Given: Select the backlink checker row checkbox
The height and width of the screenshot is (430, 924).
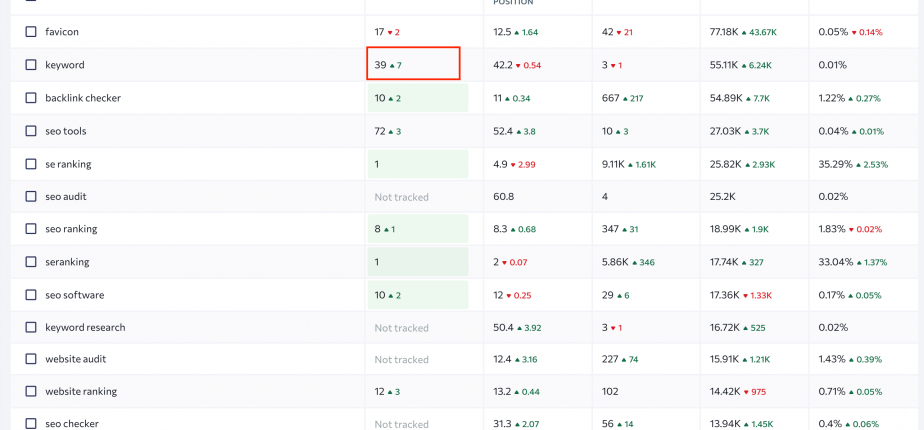Looking at the screenshot, I should pyautogui.click(x=31, y=98).
